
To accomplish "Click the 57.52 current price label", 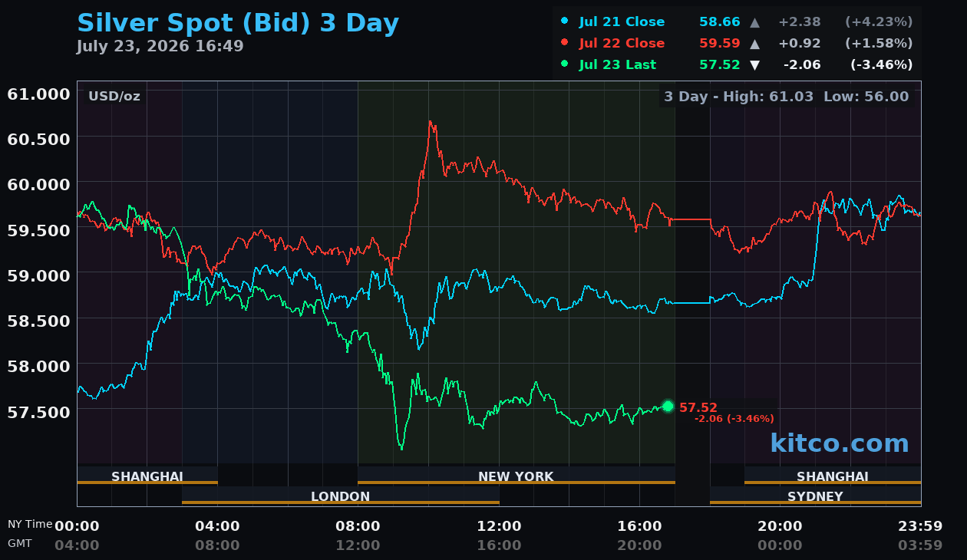I will tap(698, 408).
